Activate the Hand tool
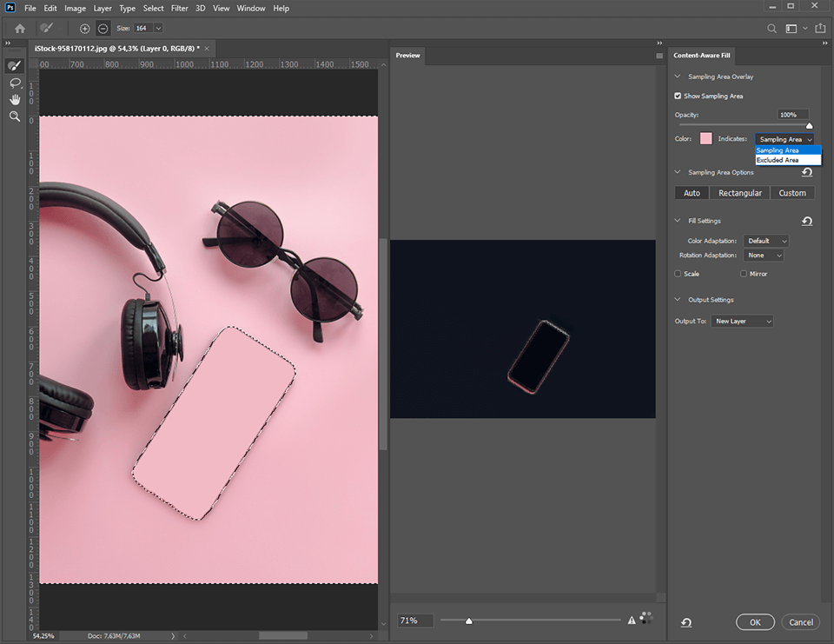834x644 pixels. tap(14, 99)
